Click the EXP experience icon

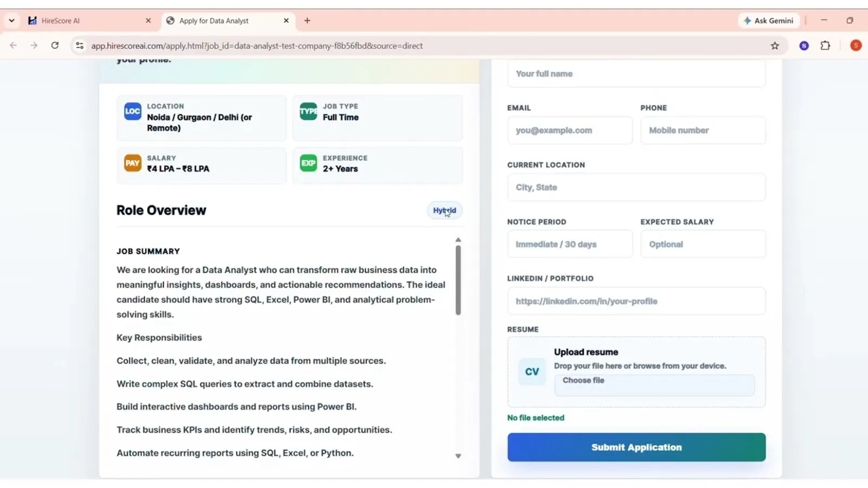coord(308,163)
